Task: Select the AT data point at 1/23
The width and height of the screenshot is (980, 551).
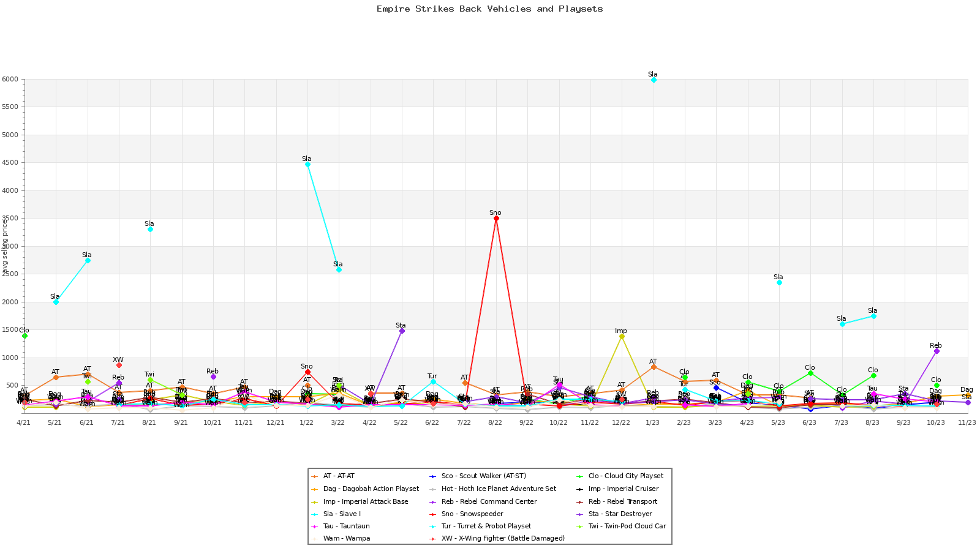Action: coord(654,367)
